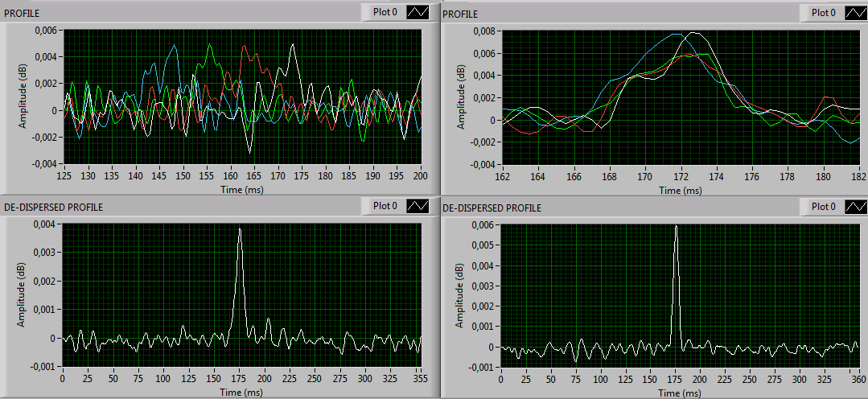Click the white pulse peak in the 0–355 ms graph
868x399 pixels.
[x=239, y=230]
